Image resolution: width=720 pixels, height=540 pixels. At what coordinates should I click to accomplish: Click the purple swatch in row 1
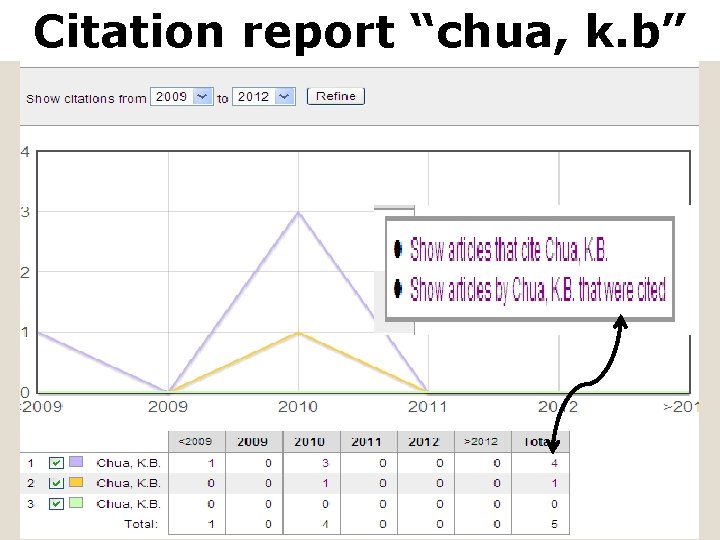[76, 462]
